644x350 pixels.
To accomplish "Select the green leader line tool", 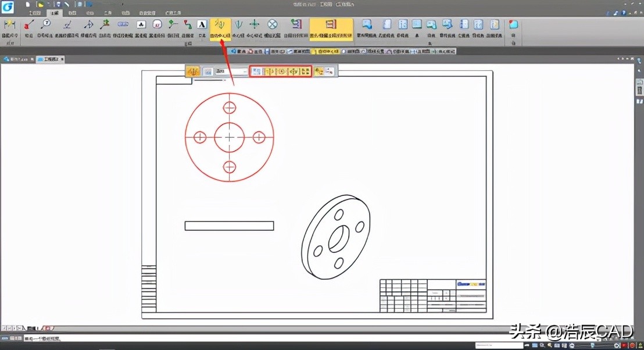I will [x=173, y=28].
